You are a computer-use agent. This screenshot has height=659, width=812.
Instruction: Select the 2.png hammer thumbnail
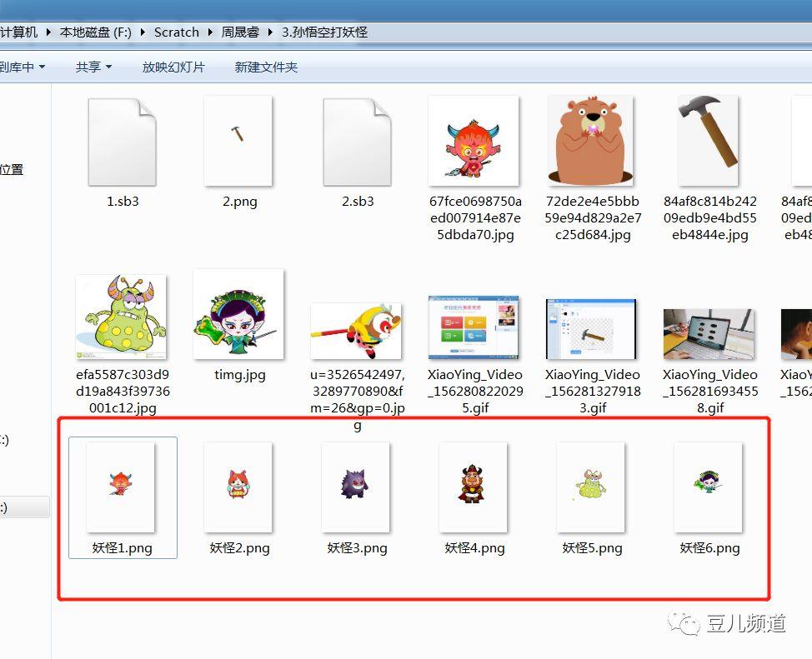[x=238, y=141]
